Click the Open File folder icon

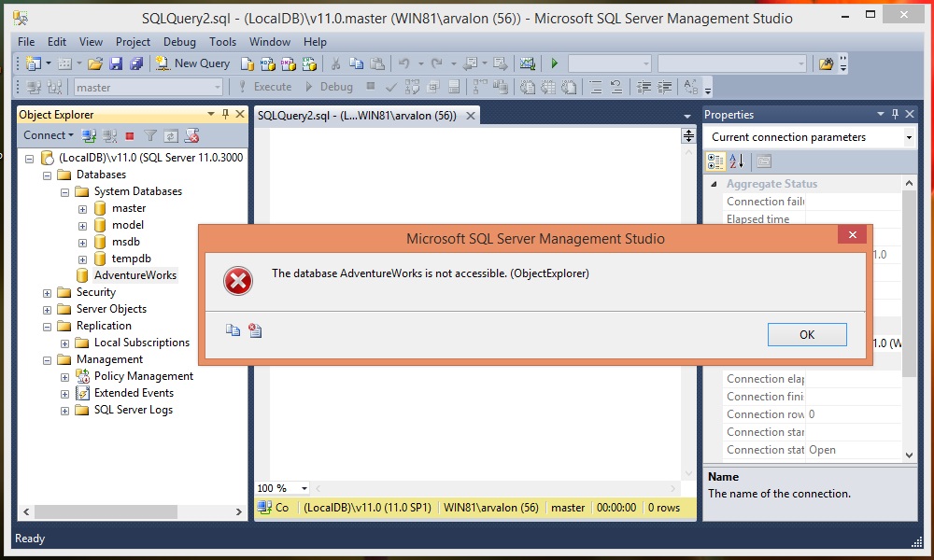[95, 63]
